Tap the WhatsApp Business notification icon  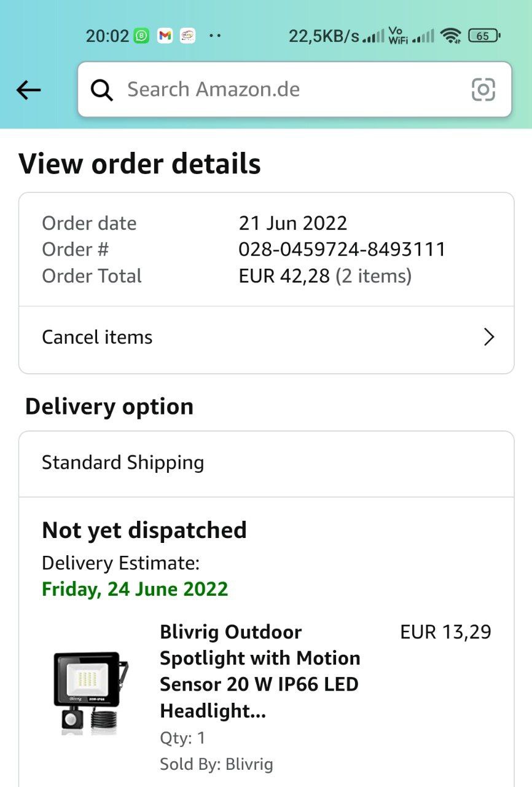coord(142,36)
